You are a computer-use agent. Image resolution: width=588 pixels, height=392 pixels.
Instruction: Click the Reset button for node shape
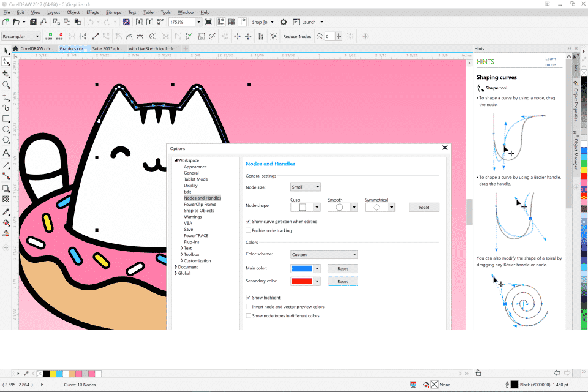(x=424, y=207)
